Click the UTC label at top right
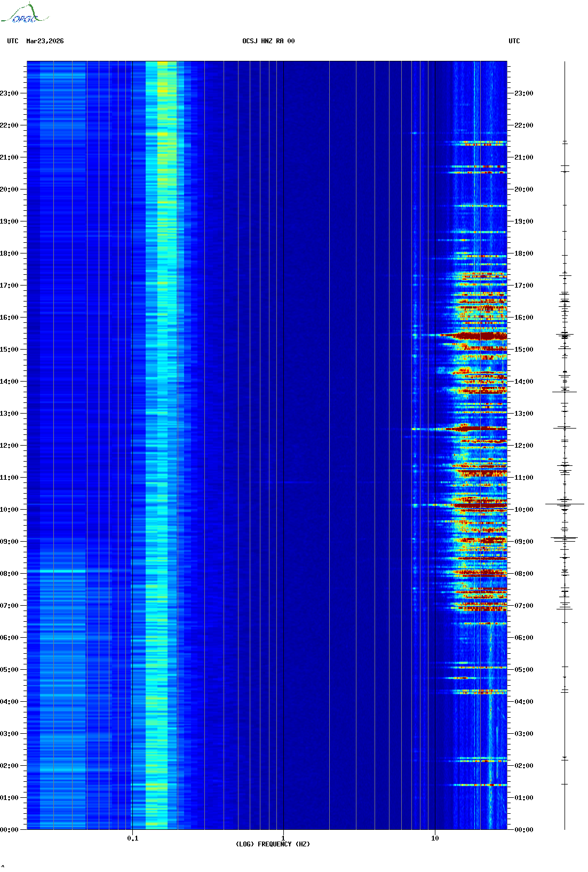This screenshot has width=588, height=872. point(514,41)
